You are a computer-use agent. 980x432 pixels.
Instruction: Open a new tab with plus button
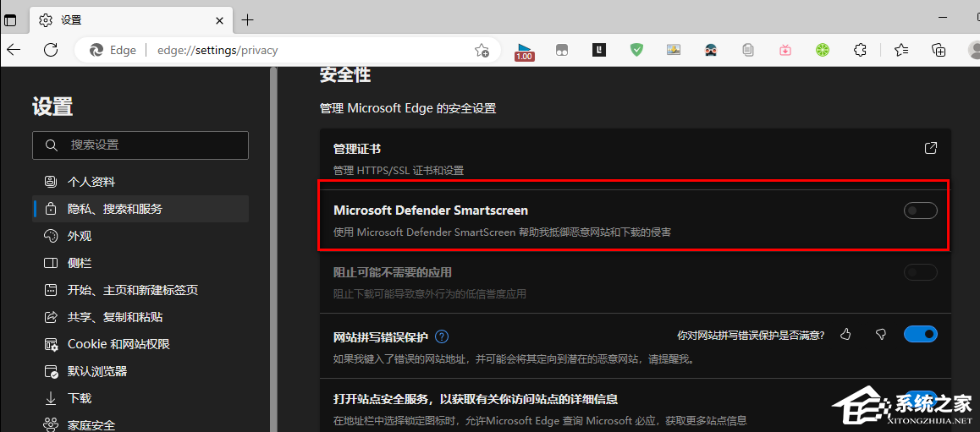point(247,19)
